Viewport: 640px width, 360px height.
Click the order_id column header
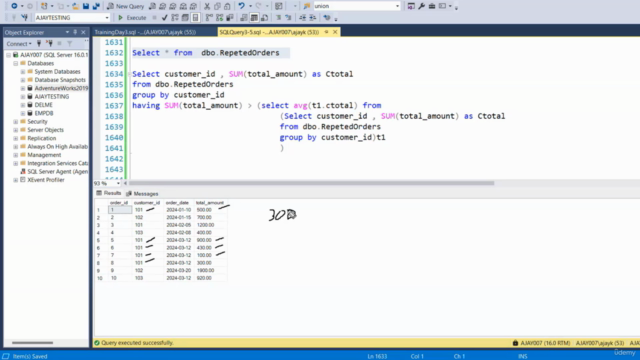tap(119, 203)
